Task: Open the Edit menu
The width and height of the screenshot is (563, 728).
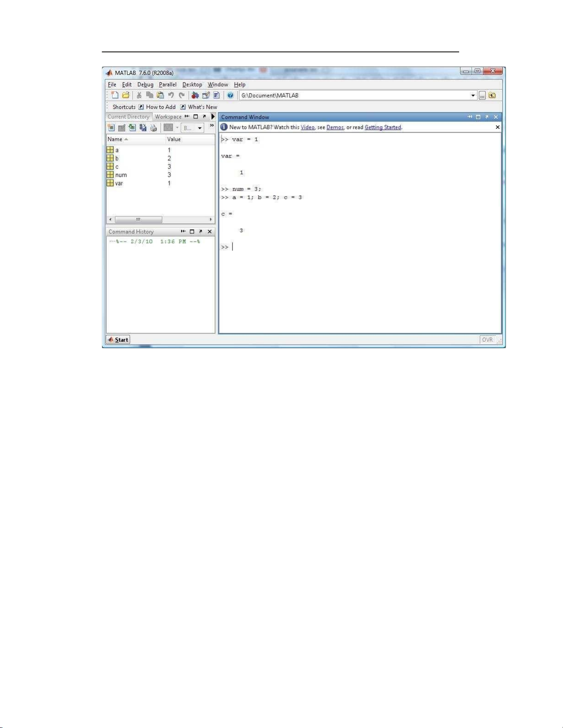Action: click(x=127, y=85)
